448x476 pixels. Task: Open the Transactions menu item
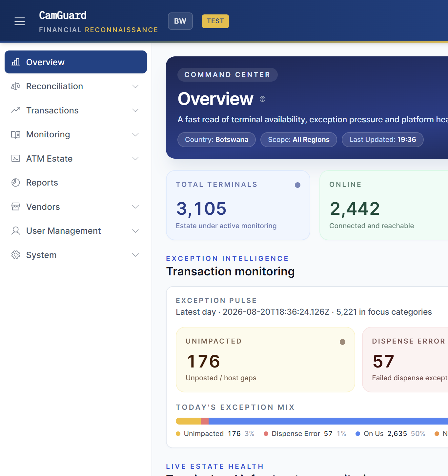click(x=76, y=110)
